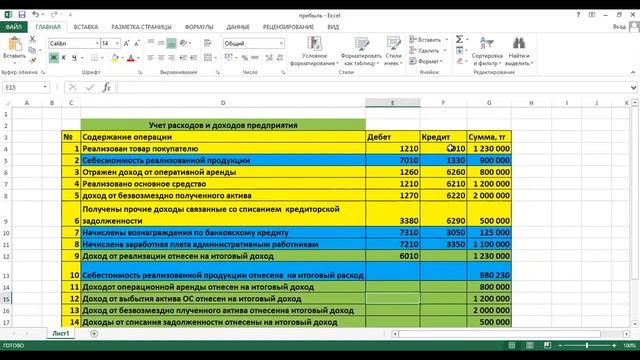Open Форматировать как таблицу gallery
Image resolution: width=640 pixels, height=360 pixels.
361,51
